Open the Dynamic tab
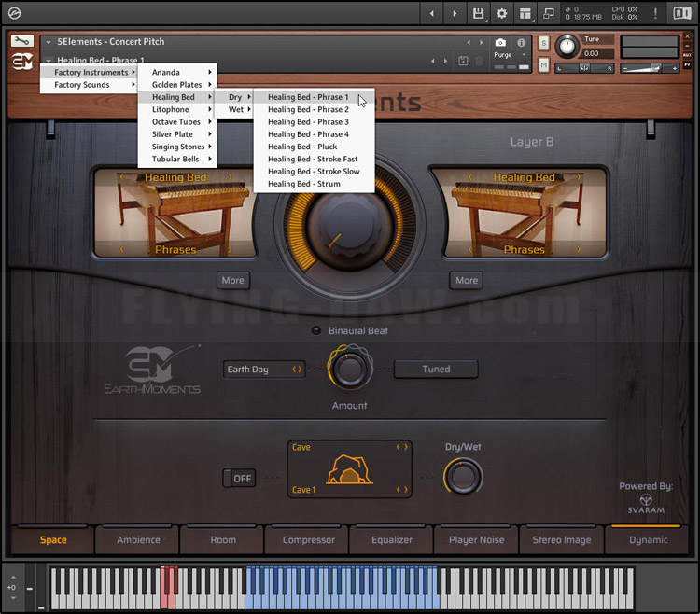 (x=649, y=540)
